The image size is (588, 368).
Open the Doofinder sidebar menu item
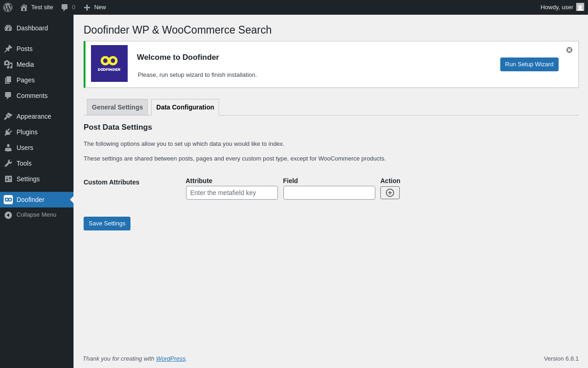pos(30,200)
